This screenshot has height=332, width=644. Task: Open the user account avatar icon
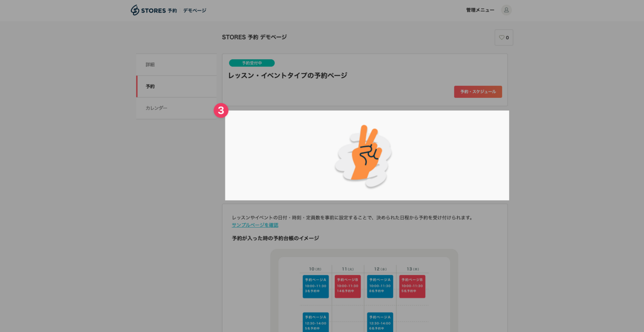pos(506,10)
